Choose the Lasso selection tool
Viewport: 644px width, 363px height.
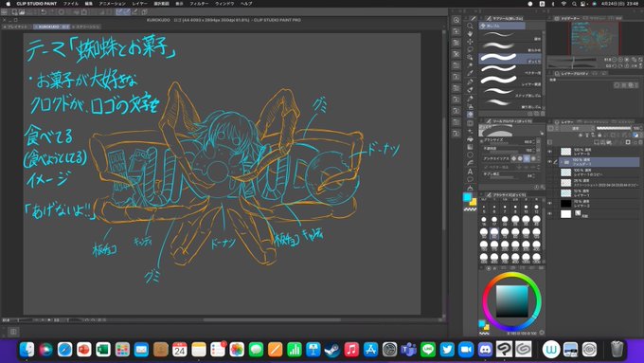(x=470, y=49)
